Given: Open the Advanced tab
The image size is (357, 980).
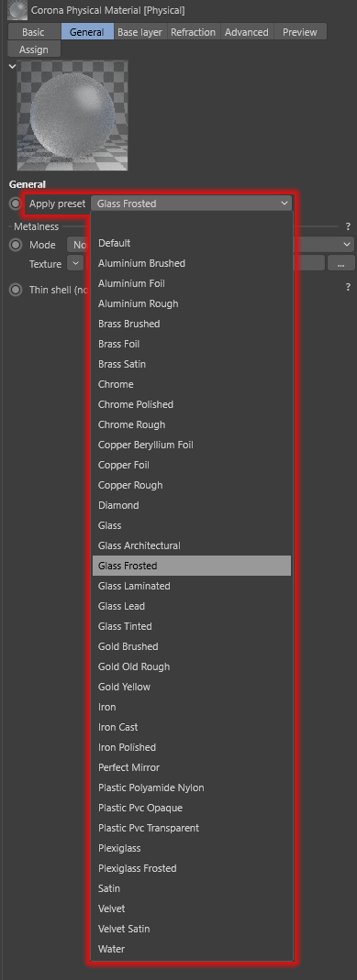Looking at the screenshot, I should [246, 32].
